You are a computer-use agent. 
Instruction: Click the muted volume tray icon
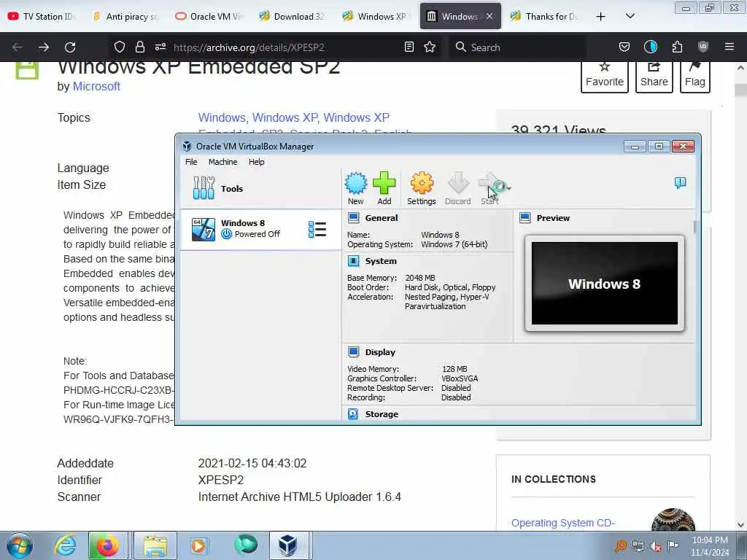click(656, 547)
